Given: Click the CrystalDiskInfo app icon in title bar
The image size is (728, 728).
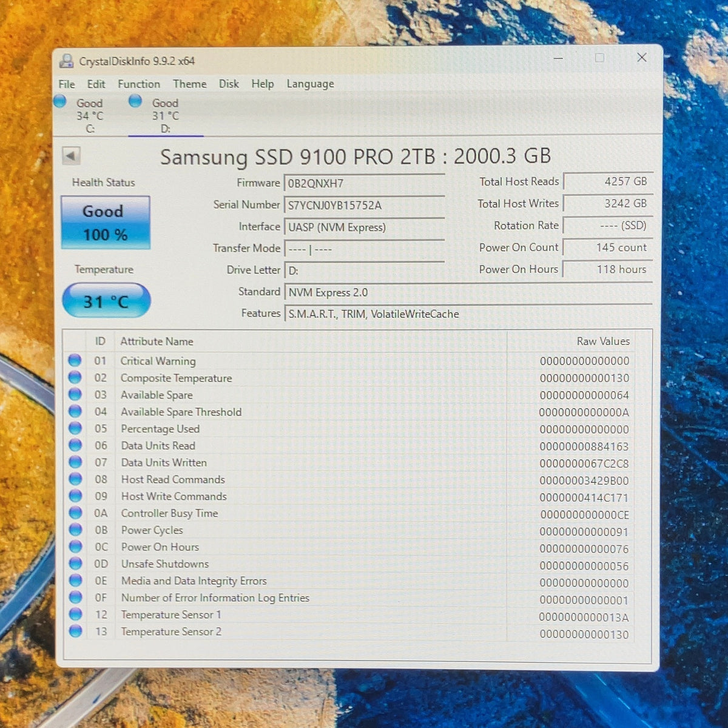Looking at the screenshot, I should [x=67, y=61].
